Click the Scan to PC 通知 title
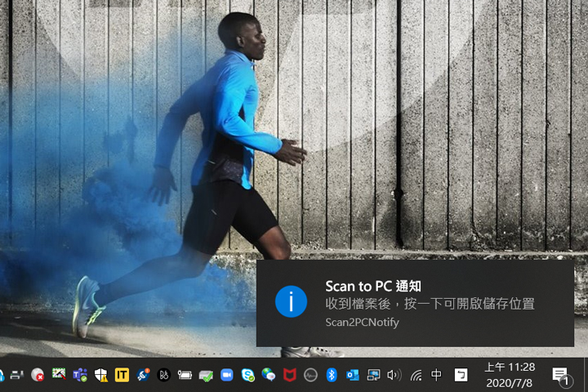The width and height of the screenshot is (588, 392). [x=373, y=286]
